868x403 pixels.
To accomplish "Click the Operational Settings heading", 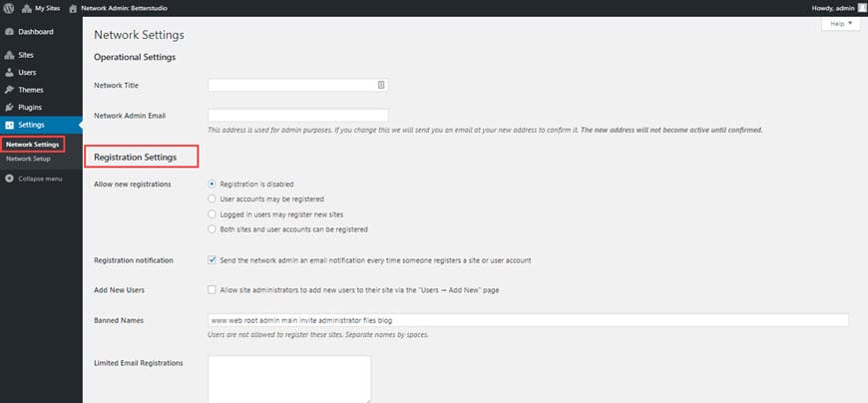I will [x=135, y=57].
